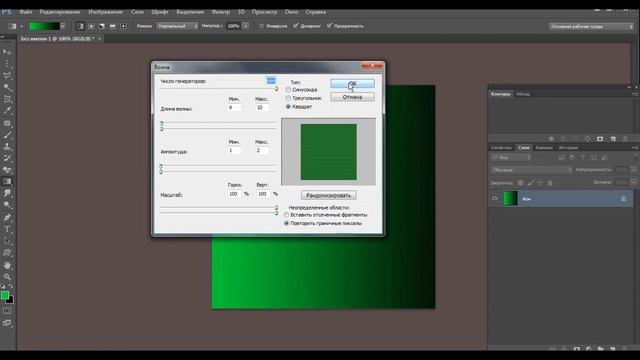Screen dimensions: 640x360
Task: Click Фон layer thumbnail
Action: [x=510, y=199]
